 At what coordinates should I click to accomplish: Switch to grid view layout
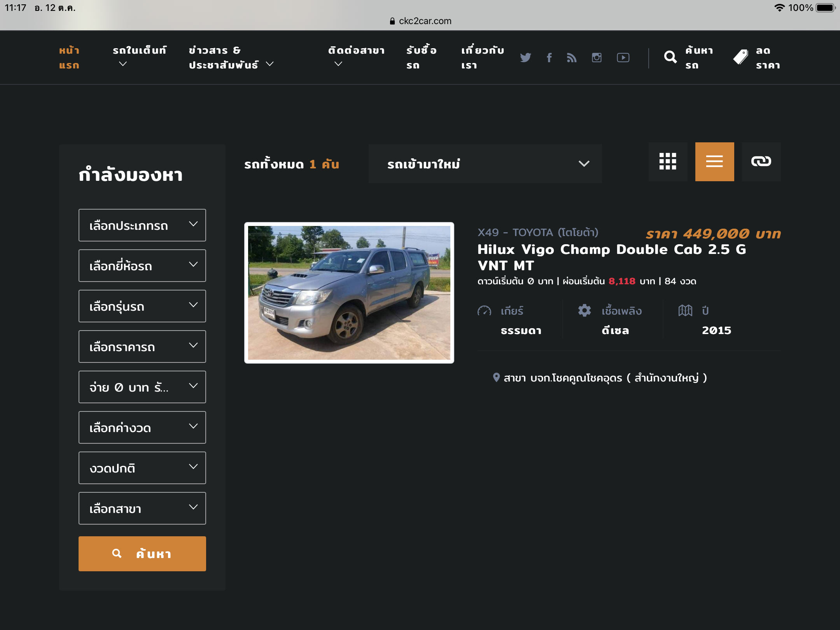click(x=668, y=161)
